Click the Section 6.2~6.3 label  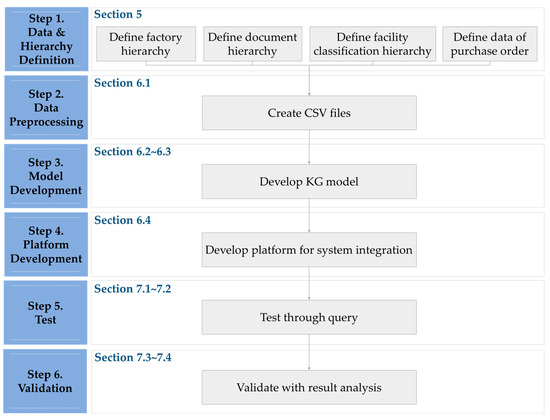[133, 152]
